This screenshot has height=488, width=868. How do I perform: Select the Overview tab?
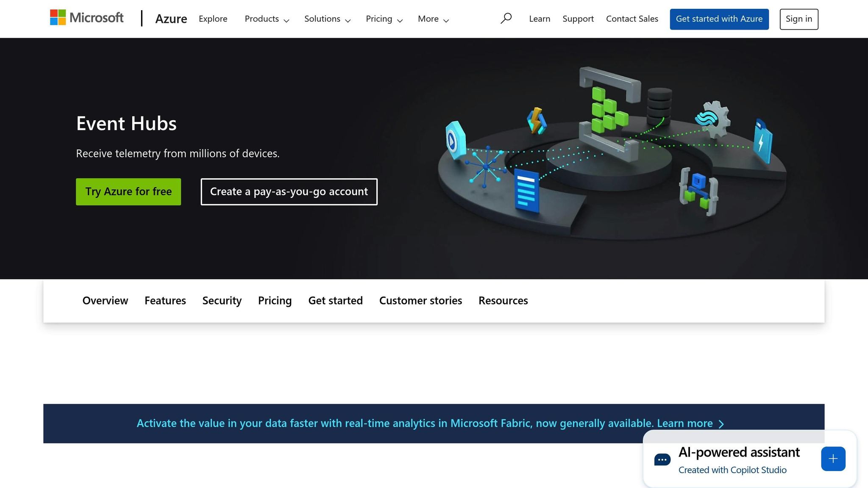105,301
